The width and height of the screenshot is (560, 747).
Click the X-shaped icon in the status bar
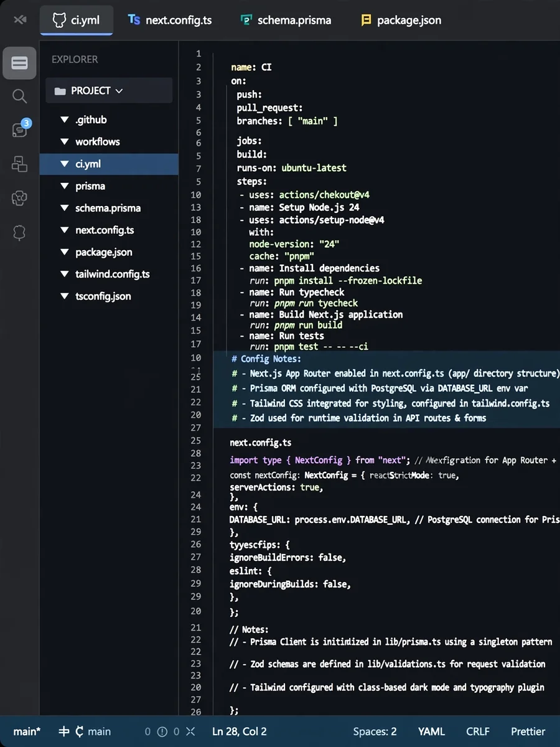(x=190, y=731)
